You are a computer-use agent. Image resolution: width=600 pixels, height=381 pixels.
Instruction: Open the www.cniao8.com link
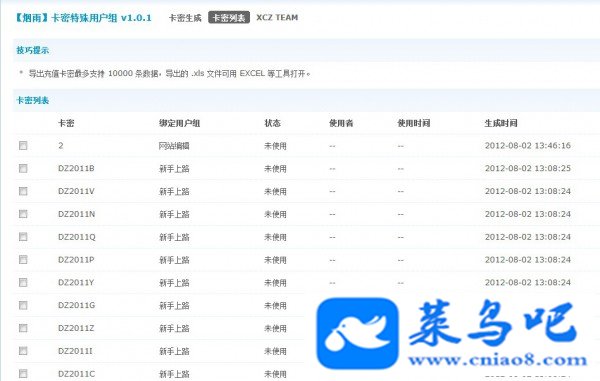(x=498, y=360)
